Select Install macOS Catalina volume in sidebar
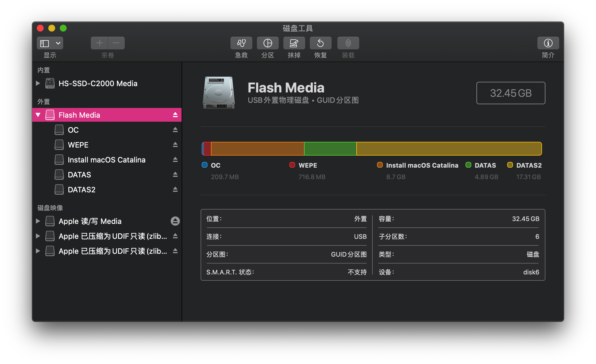The width and height of the screenshot is (596, 364). pyautogui.click(x=107, y=160)
